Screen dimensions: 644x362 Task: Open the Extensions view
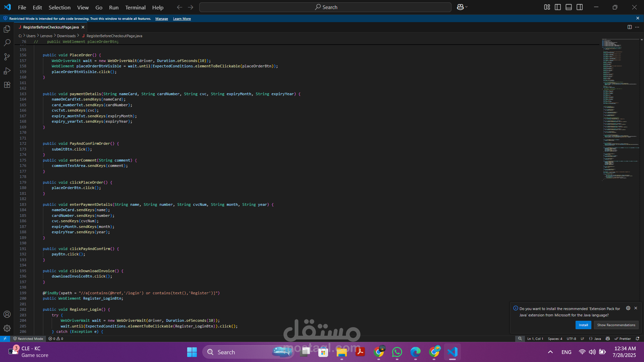click(x=7, y=85)
